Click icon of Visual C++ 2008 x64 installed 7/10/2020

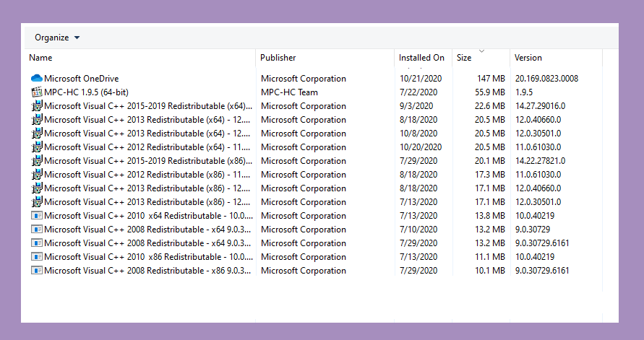37,230
